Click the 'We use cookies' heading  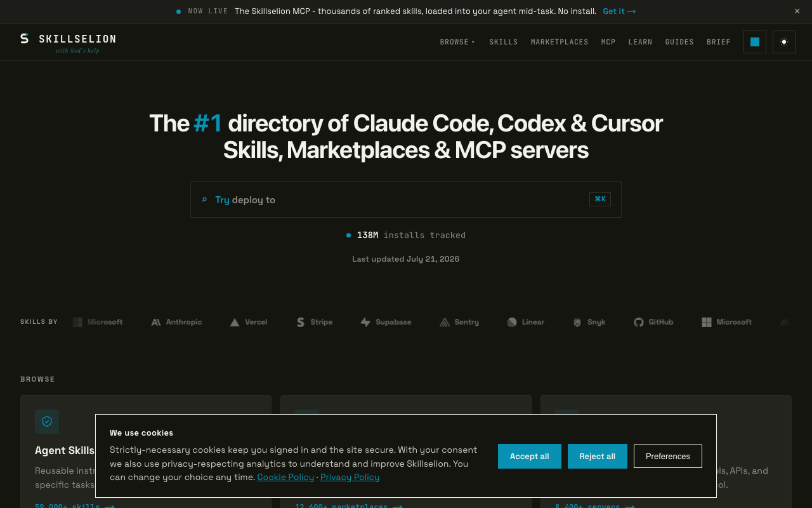point(141,433)
